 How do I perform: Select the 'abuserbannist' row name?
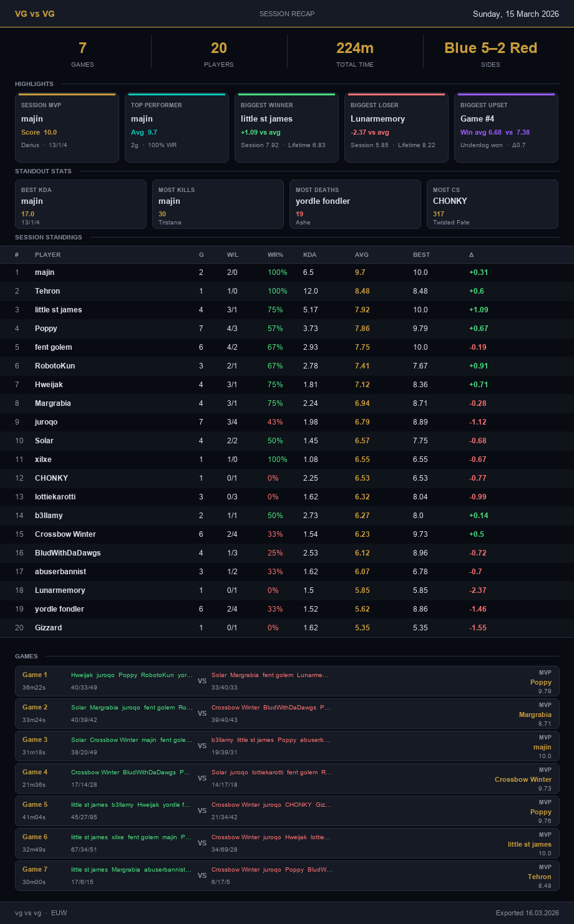click(61, 572)
